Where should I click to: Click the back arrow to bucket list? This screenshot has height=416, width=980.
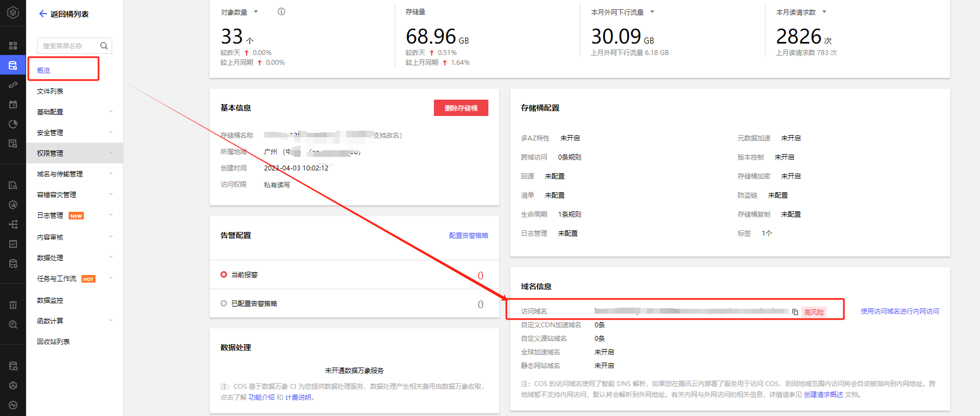point(42,14)
